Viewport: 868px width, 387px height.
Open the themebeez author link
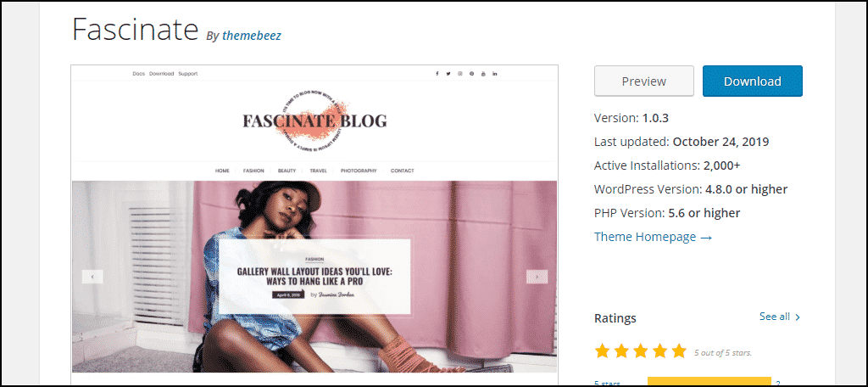[251, 36]
